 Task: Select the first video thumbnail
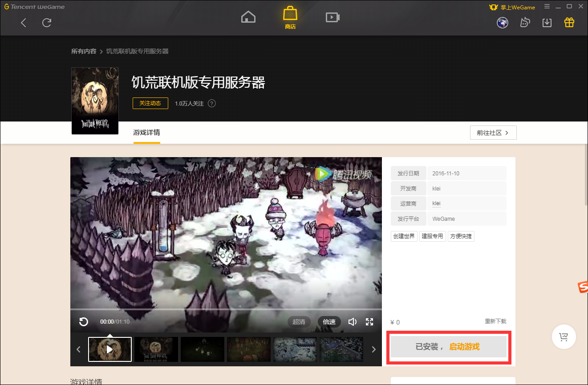point(110,349)
